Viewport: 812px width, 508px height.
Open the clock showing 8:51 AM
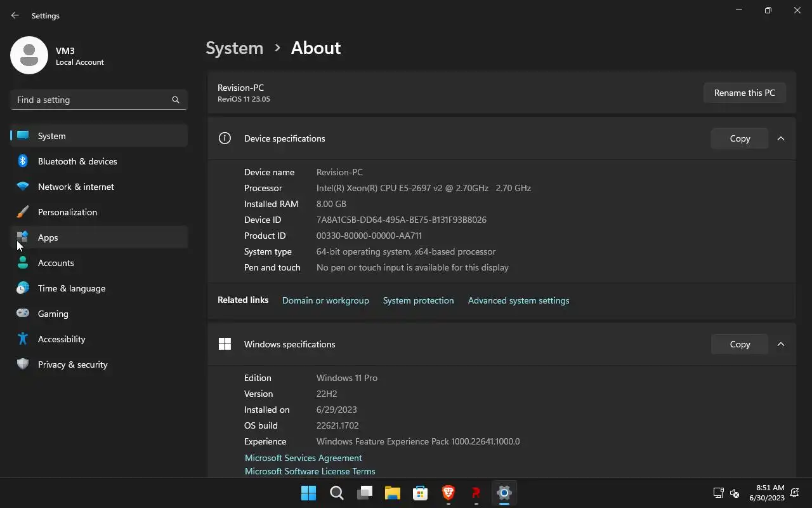coord(767,493)
